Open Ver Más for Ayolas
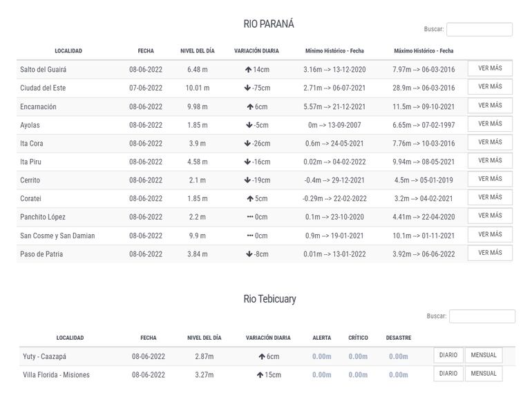This screenshot has height=393, width=532. coord(490,124)
